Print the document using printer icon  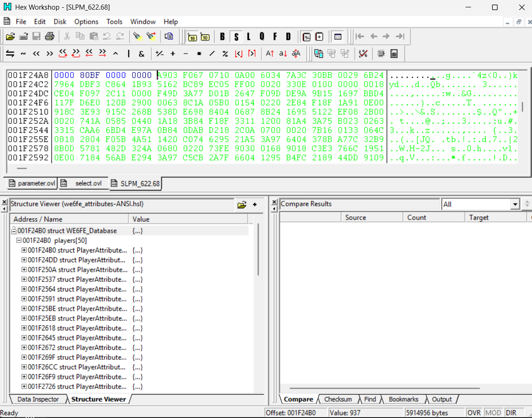click(x=50, y=36)
